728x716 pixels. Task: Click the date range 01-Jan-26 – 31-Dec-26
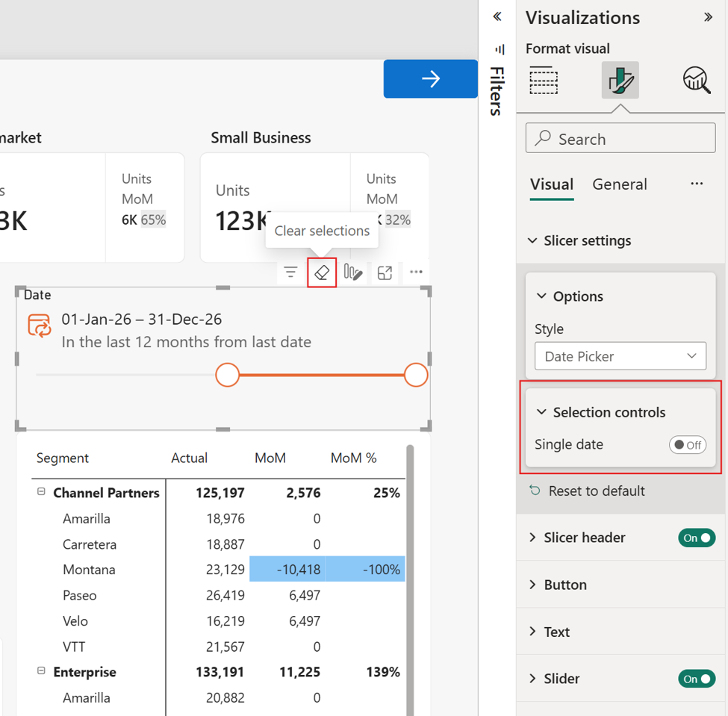[x=142, y=320]
